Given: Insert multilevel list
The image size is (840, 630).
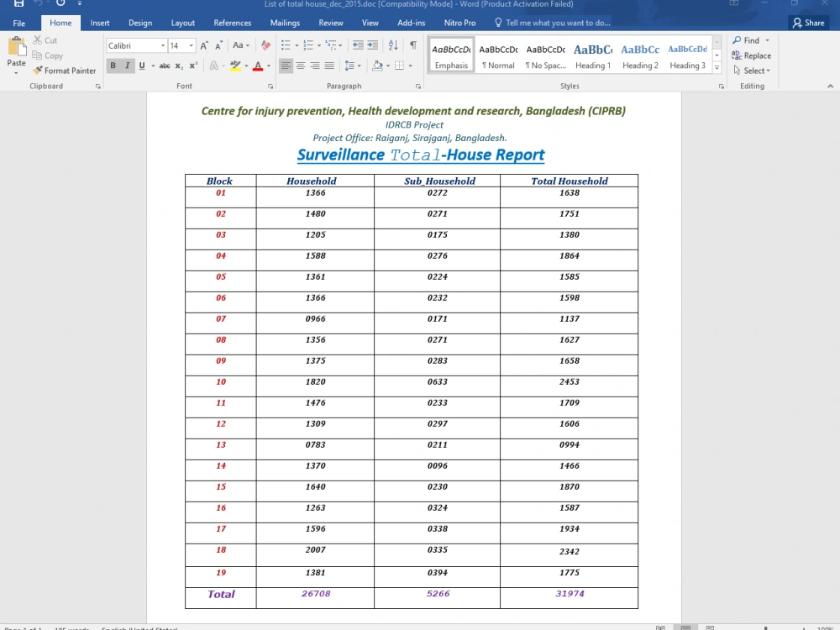Looking at the screenshot, I should point(331,45).
